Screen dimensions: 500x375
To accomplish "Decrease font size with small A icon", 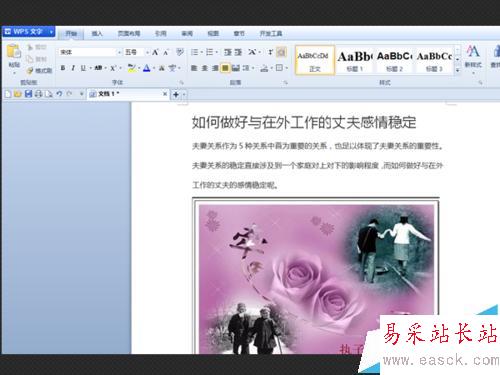I will tap(166, 52).
